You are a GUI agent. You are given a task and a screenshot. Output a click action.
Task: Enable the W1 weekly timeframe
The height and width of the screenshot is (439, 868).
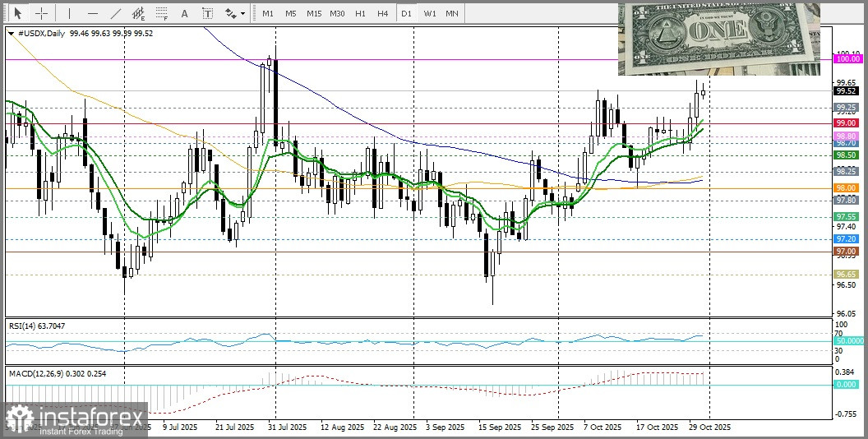(430, 13)
